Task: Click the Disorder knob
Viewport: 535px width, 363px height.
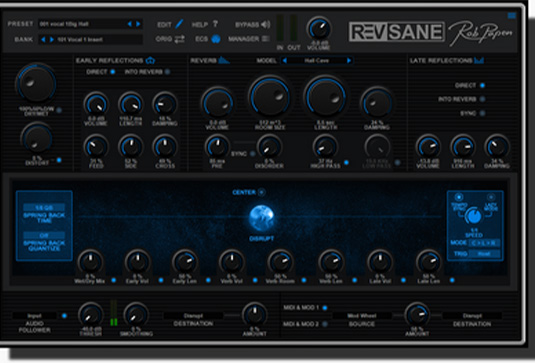Action: point(269,147)
